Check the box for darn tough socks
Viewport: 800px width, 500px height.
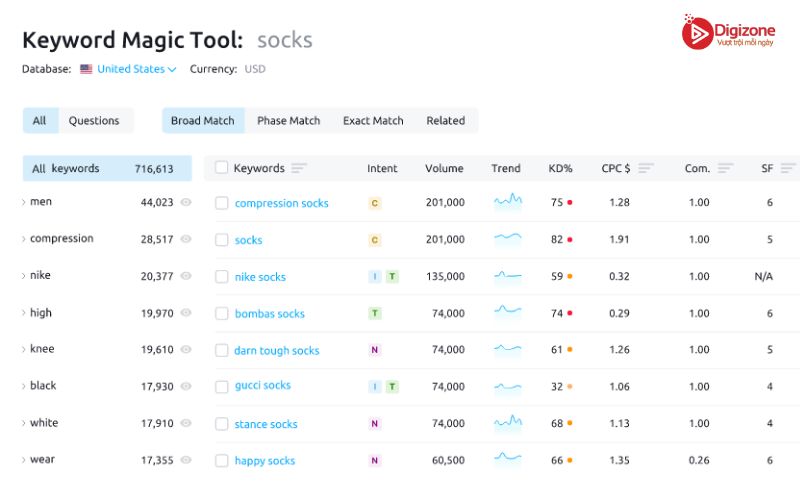(x=221, y=350)
